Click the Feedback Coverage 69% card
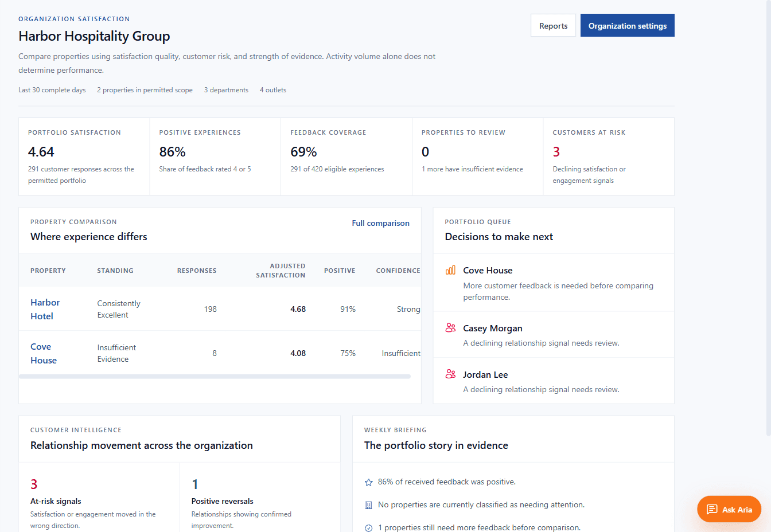This screenshot has width=771, height=532. (346, 157)
